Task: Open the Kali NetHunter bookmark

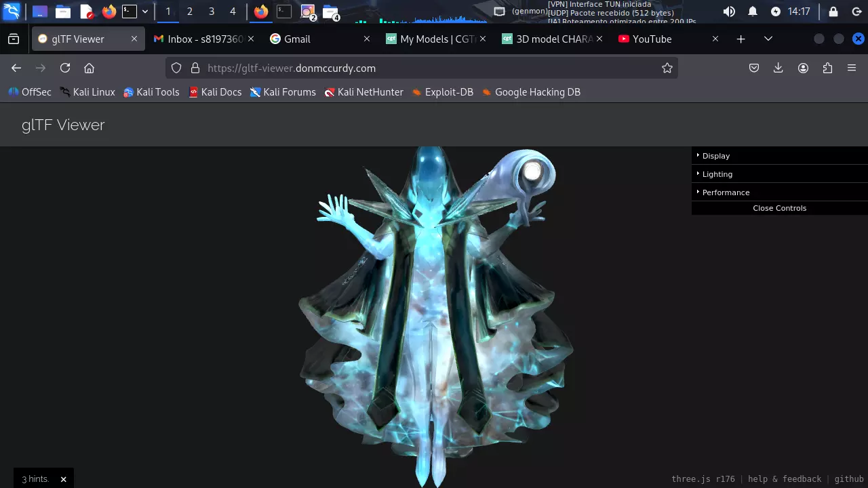Action: (364, 92)
